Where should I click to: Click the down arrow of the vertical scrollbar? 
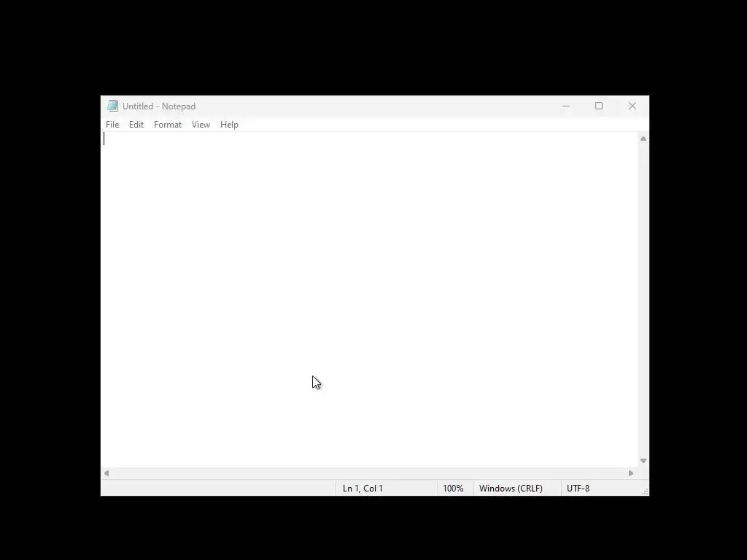click(x=643, y=461)
